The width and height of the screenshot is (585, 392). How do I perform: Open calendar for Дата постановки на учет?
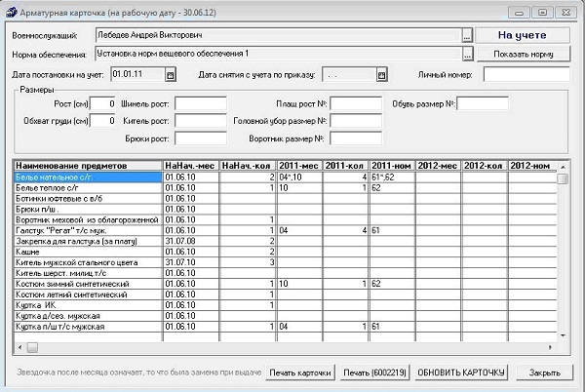(x=171, y=74)
